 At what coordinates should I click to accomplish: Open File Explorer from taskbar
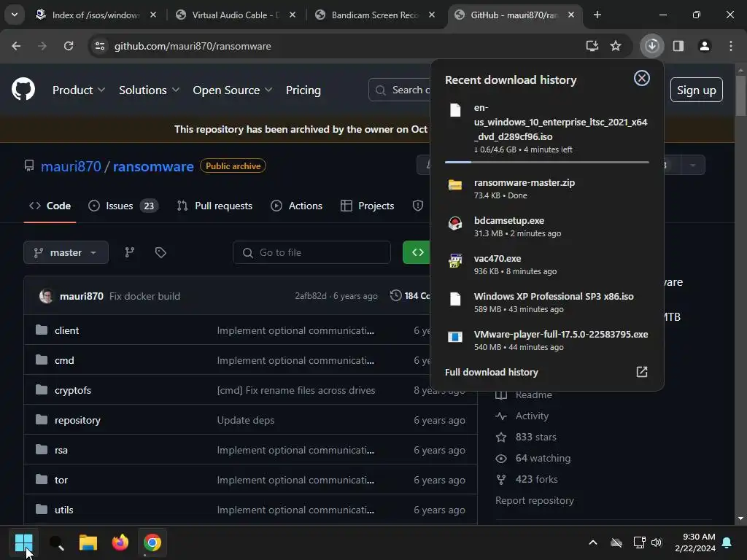[x=88, y=542]
